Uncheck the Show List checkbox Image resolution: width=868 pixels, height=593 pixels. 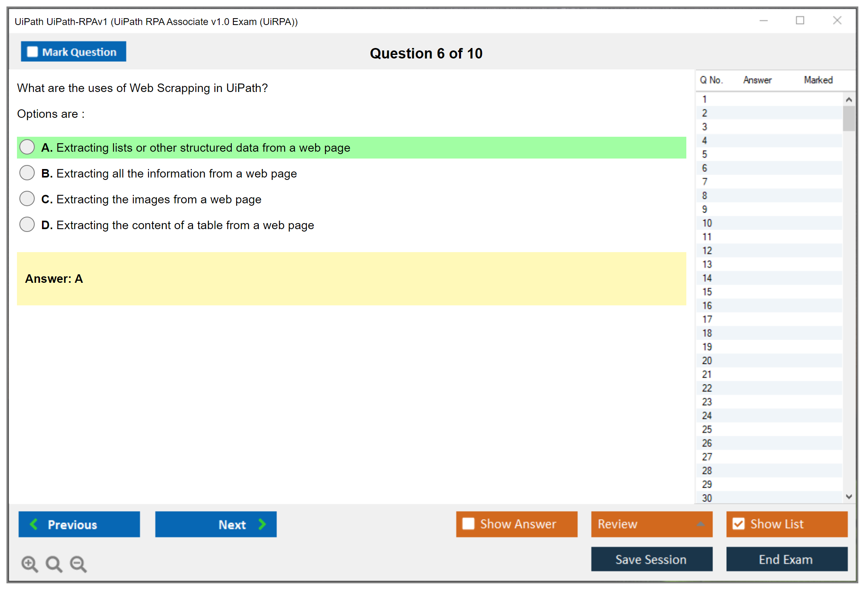(x=738, y=524)
